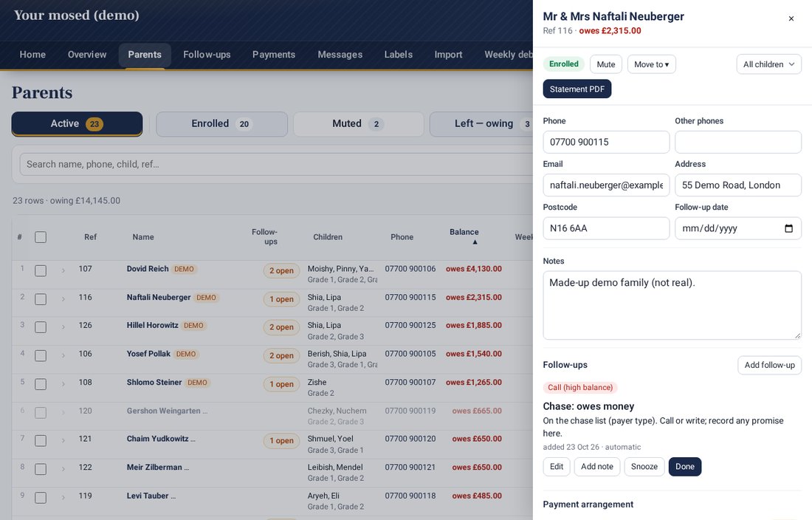
Task: Click the Enrolled status badge in panel
Action: [x=563, y=64]
